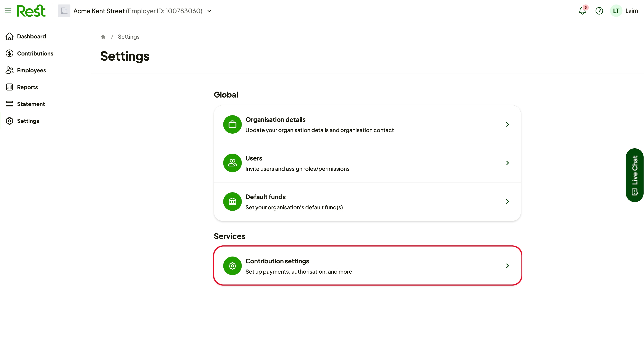
Task: Click the building icon beside Acme Kent Street
Action: tap(64, 11)
